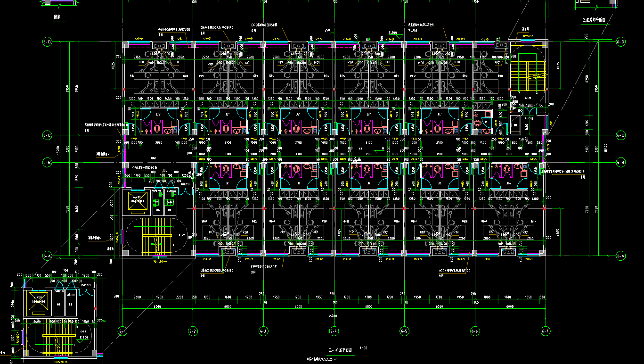644x364 pixels.
Task: Click the 36200 overall dimension text
Action: click(334, 316)
